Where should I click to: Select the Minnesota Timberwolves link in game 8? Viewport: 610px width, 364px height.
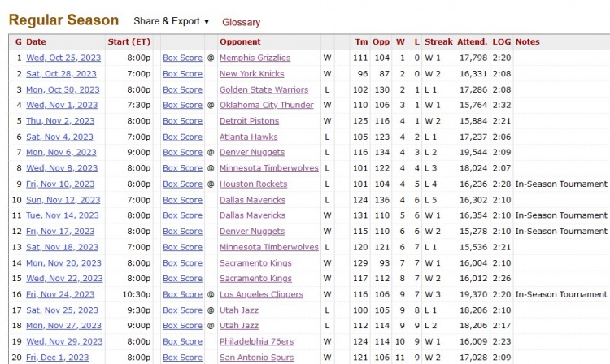pyautogui.click(x=268, y=168)
